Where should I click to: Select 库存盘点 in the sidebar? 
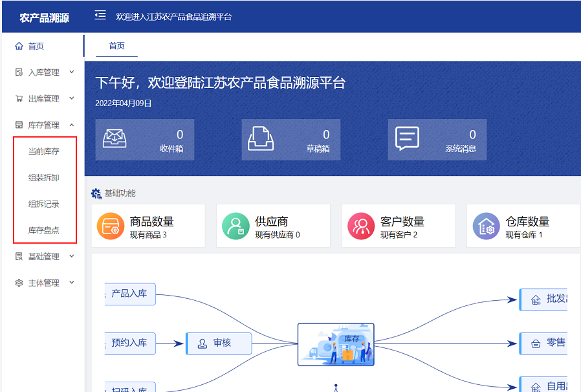pos(44,230)
